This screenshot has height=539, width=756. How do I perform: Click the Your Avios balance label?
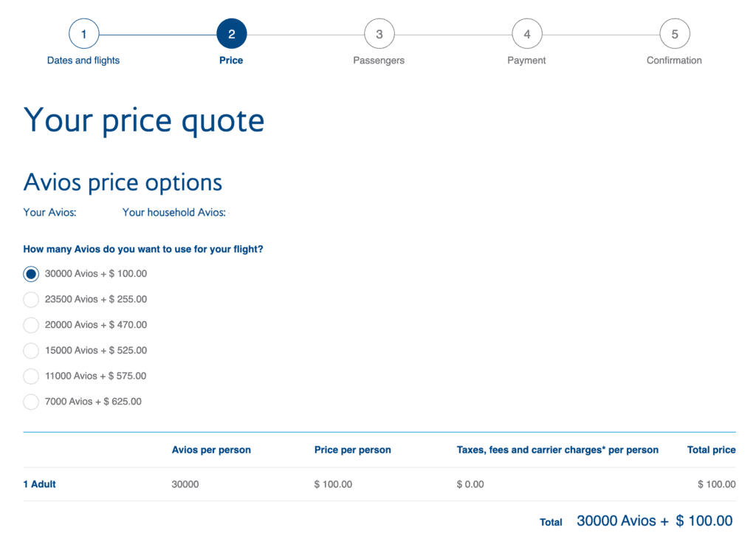(50, 213)
